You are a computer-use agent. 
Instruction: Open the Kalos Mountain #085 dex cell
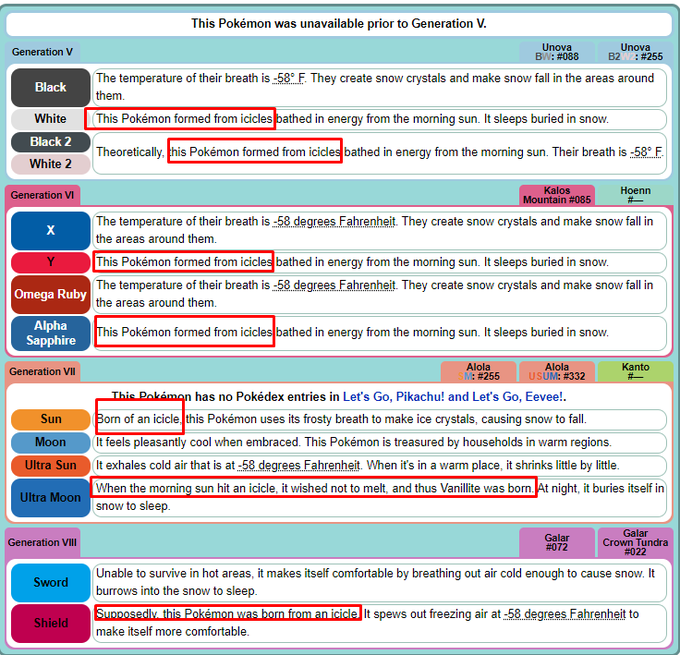(557, 195)
